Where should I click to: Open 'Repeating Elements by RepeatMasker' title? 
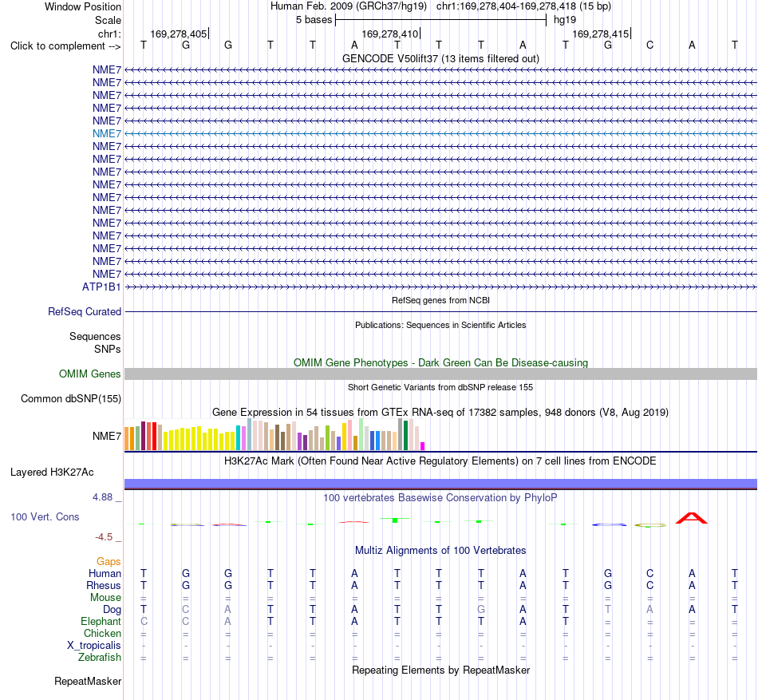(440, 670)
